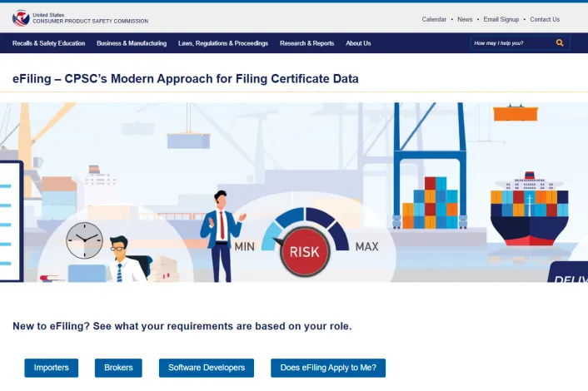Open Research & Reports menu
This screenshot has width=588, height=391.
(x=306, y=43)
